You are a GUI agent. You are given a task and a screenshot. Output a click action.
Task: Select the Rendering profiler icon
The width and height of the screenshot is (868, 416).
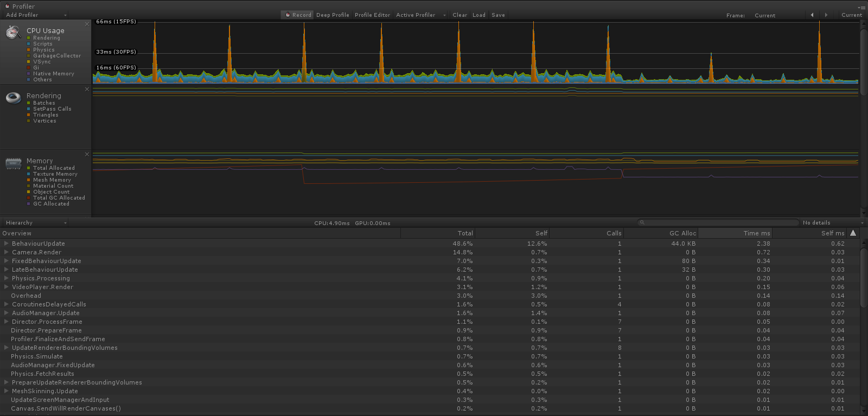pyautogui.click(x=13, y=98)
